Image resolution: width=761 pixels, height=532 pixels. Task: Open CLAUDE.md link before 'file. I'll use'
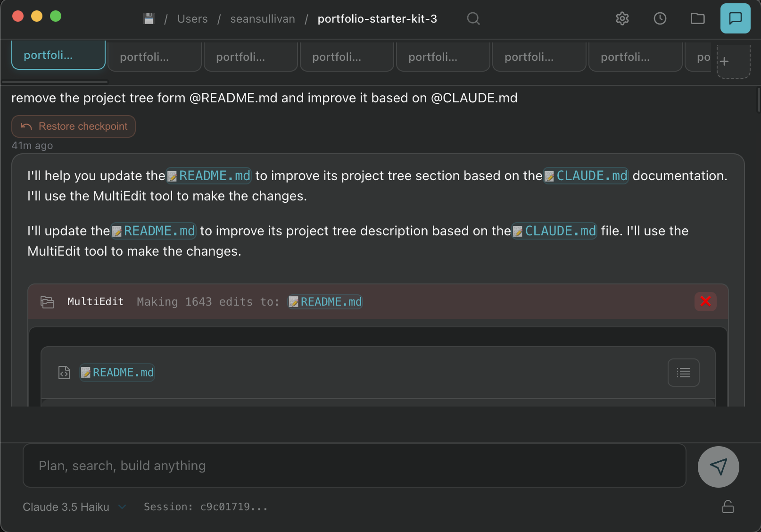554,231
